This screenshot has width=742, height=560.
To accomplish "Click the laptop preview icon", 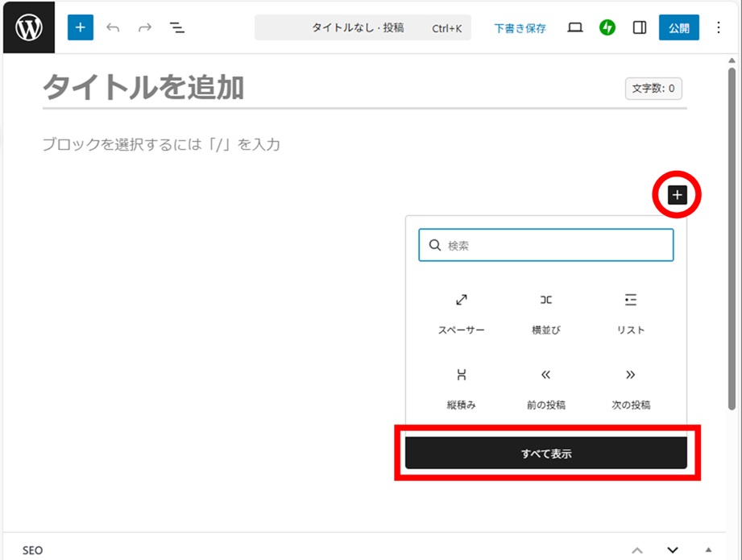I will pyautogui.click(x=574, y=27).
